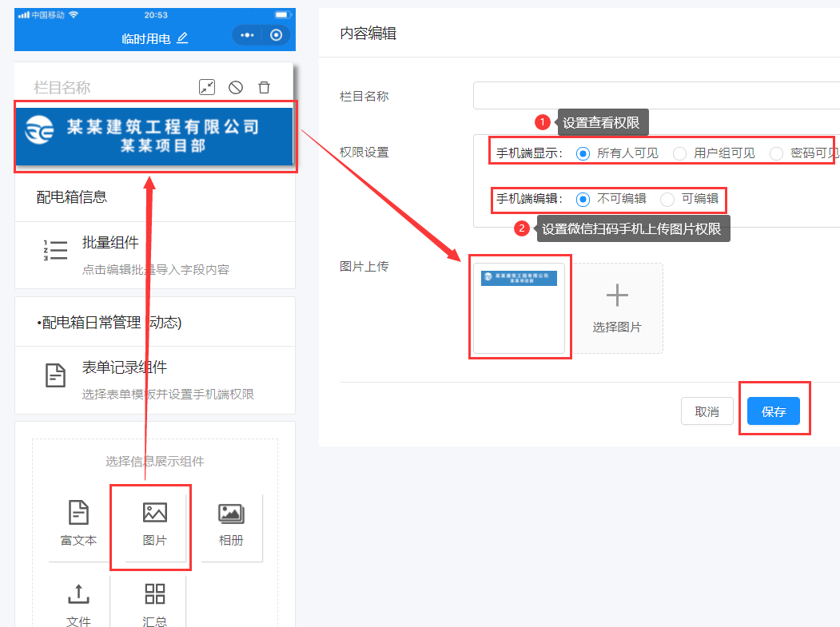The width and height of the screenshot is (840, 627).
Task: Enable the 可编辑 option for 手机端编辑
Action: tap(667, 199)
